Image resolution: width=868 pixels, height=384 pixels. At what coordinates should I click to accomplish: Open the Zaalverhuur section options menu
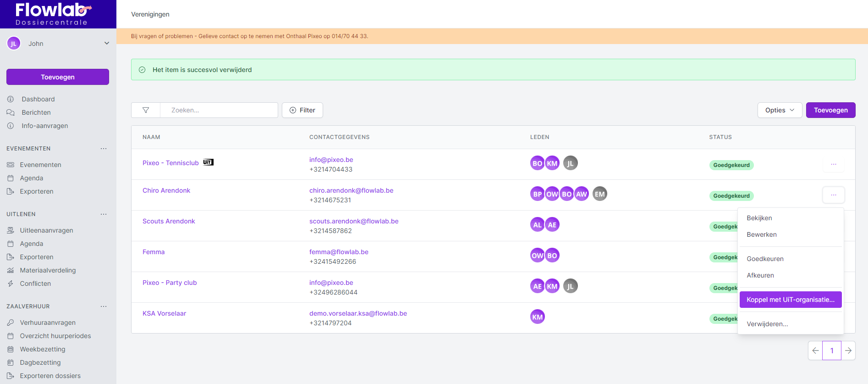(104, 306)
